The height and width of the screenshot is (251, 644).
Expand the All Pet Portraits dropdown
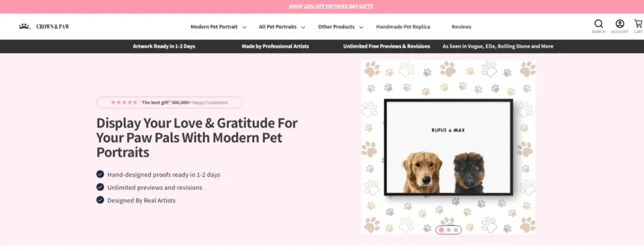(281, 27)
